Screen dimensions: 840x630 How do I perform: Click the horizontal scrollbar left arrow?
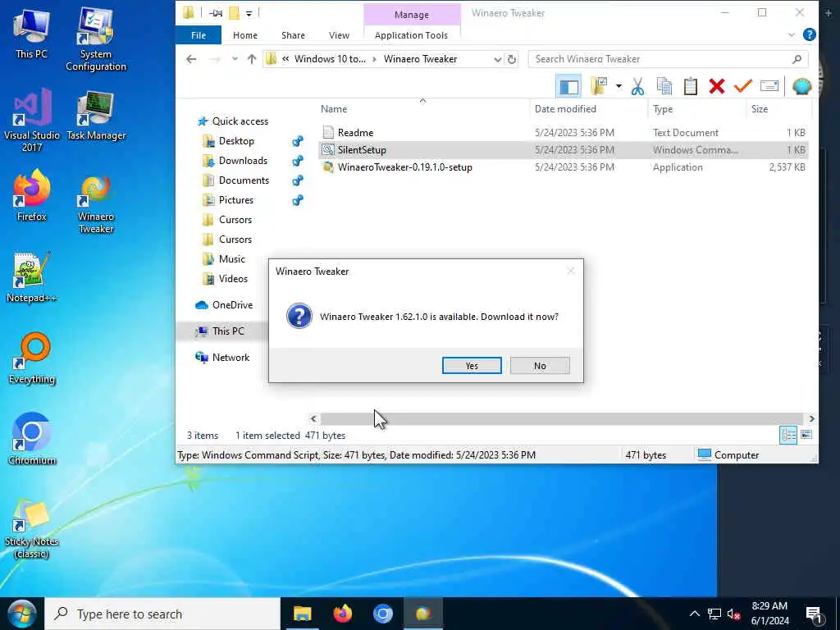313,419
